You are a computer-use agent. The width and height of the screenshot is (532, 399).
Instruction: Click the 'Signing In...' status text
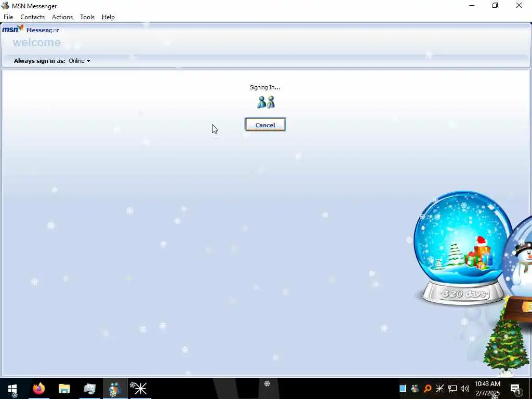coord(265,87)
